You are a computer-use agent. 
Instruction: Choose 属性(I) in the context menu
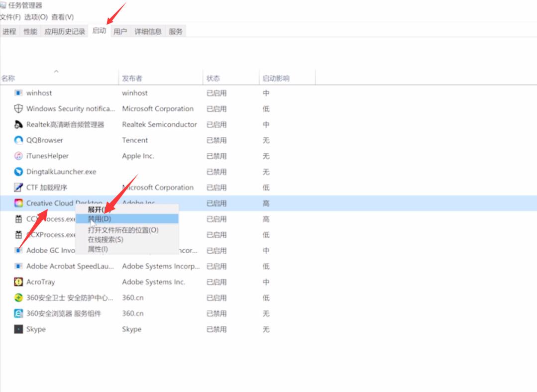tap(127, 249)
